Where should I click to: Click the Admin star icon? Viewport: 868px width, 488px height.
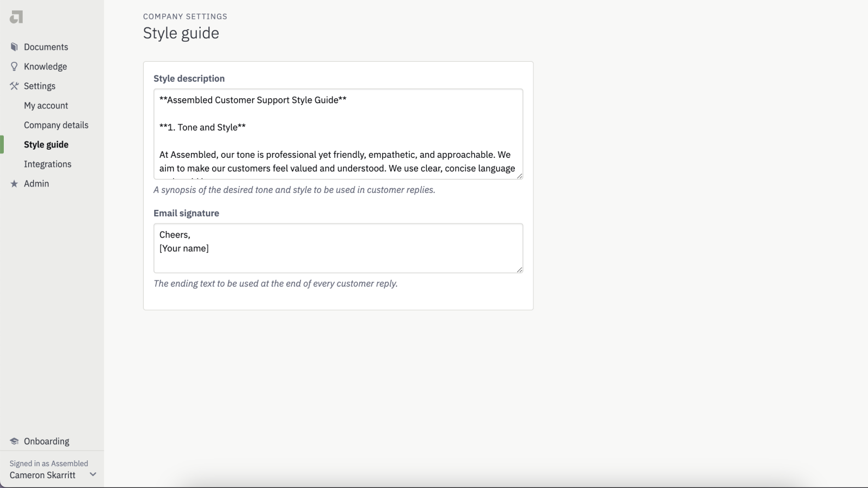pos(14,183)
